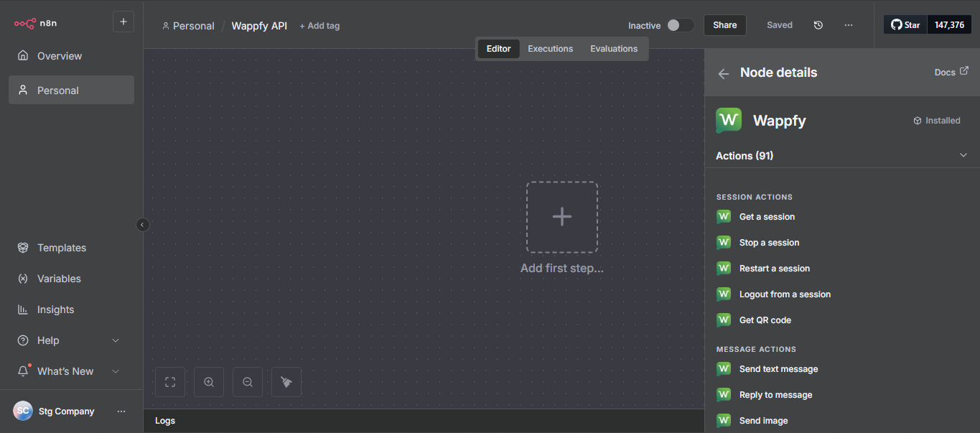Click the Insights bar chart icon

click(x=23, y=309)
